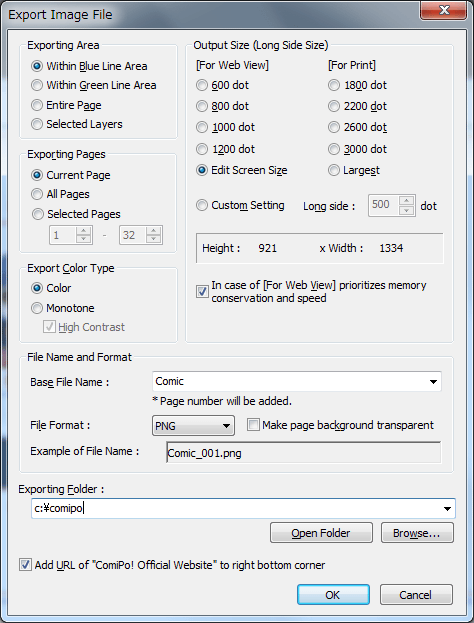Click Cancel to dismiss the dialog
The image size is (474, 623).
coord(416,595)
